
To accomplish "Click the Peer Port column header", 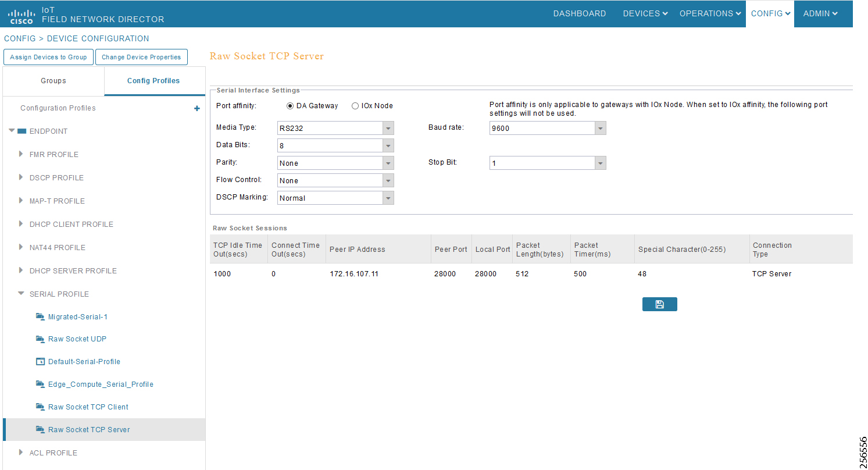I will [x=451, y=250].
